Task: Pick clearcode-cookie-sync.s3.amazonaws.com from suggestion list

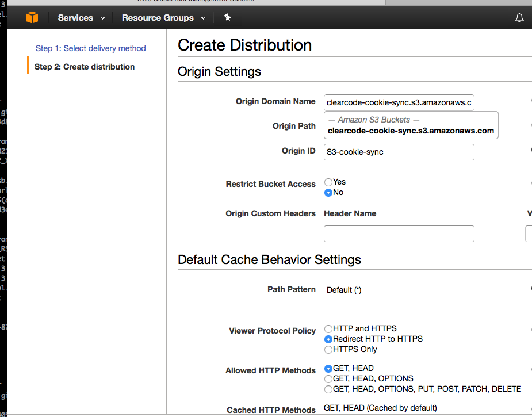Action: (x=411, y=131)
